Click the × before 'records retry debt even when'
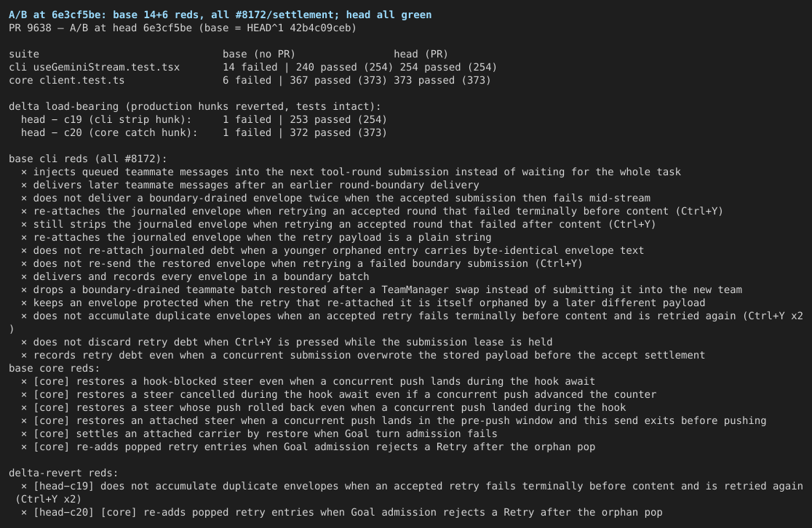This screenshot has width=812, height=528. pyautogui.click(x=24, y=355)
